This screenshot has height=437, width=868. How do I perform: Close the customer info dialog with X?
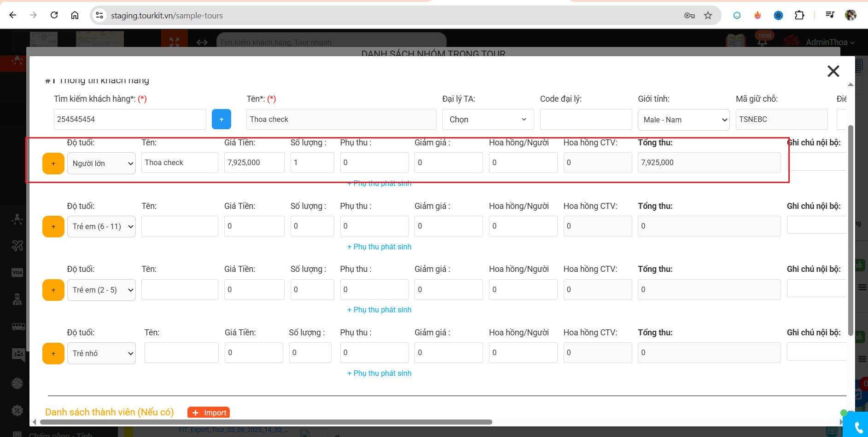click(833, 71)
